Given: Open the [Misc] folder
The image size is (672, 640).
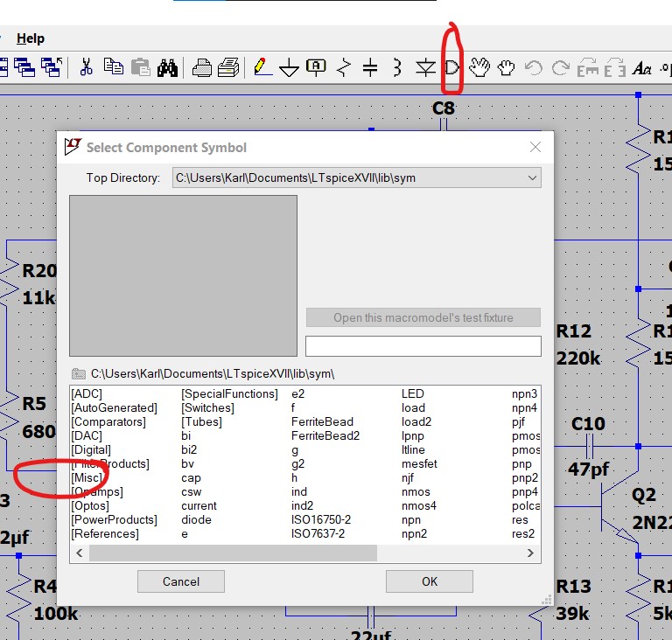Looking at the screenshot, I should click(x=87, y=477).
